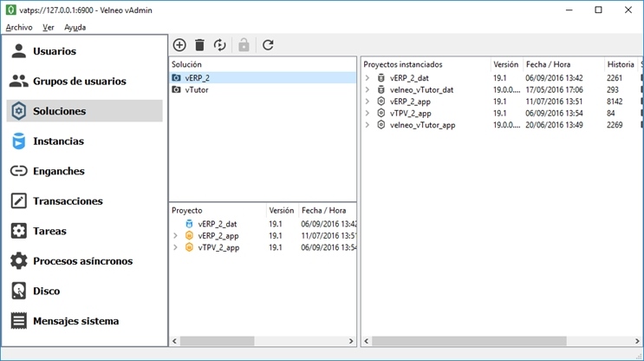Open the Usuarios section
The width and height of the screenshot is (644, 361).
54,51
